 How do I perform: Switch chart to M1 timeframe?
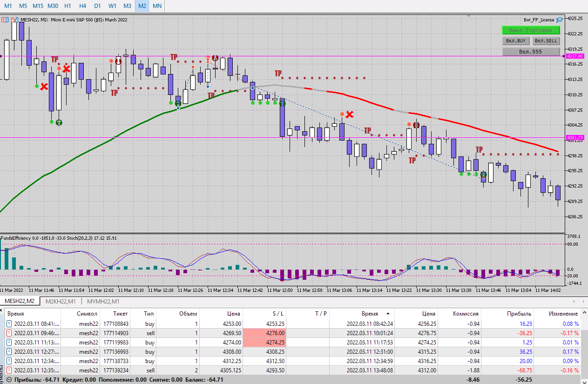tap(8, 6)
